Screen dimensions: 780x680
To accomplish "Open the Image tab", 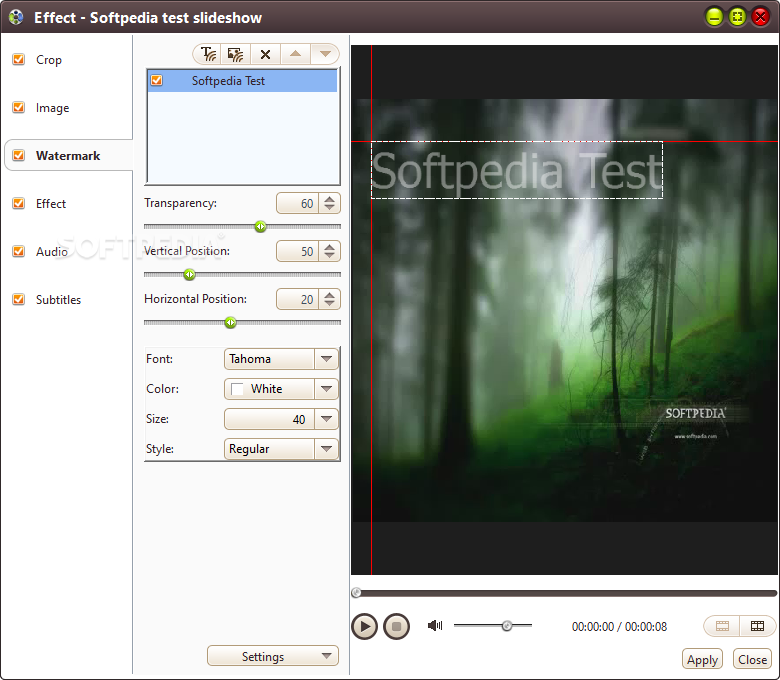I will (x=52, y=108).
